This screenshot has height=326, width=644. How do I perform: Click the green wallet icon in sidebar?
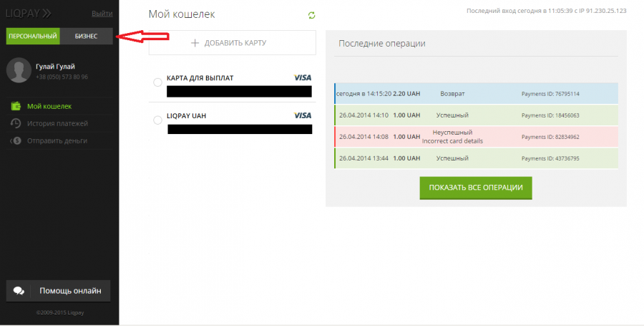16,106
